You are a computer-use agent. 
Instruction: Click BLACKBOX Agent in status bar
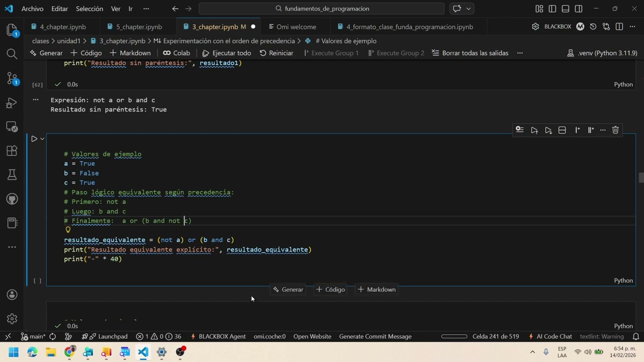tap(218, 336)
